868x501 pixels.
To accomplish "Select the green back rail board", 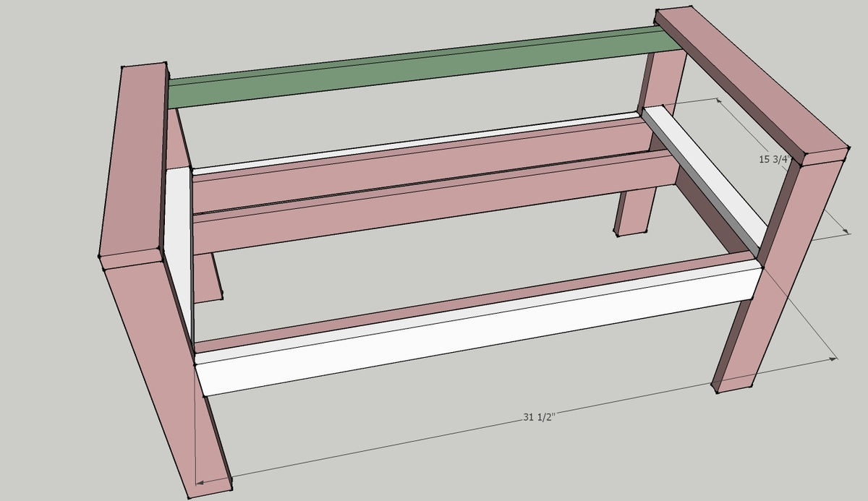I will (425, 68).
